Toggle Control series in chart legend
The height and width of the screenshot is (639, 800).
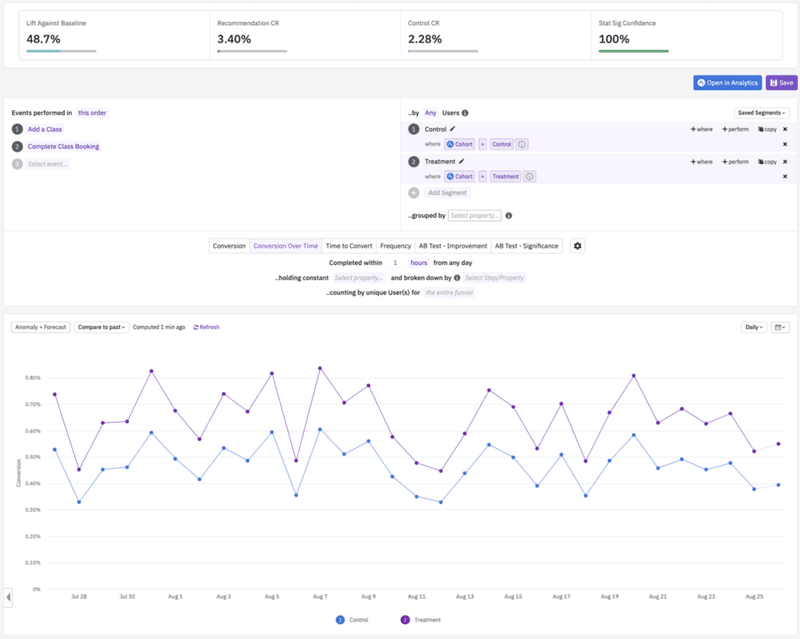pos(350,620)
